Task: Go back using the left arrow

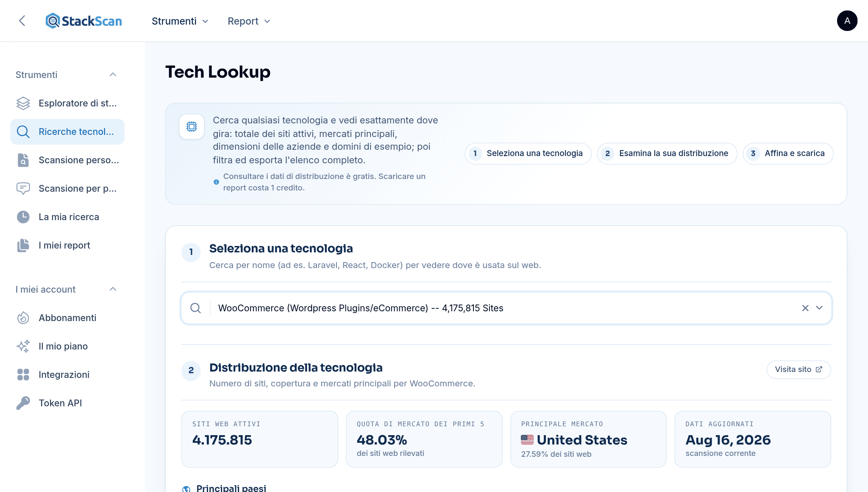Action: (22, 21)
